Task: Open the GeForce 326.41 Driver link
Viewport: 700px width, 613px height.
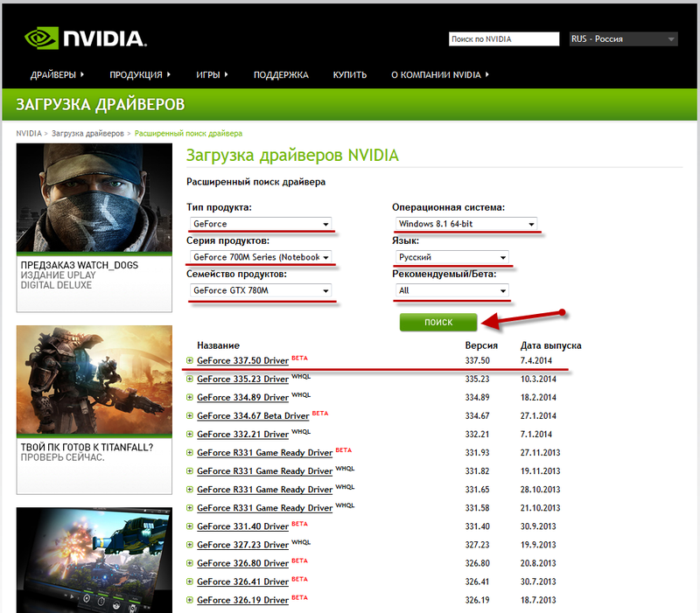Action: click(x=242, y=582)
